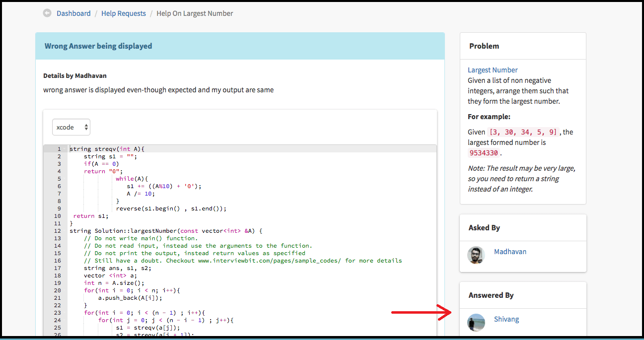This screenshot has width=644, height=340.
Task: Click line number 1 in editor gutter
Action: click(59, 149)
